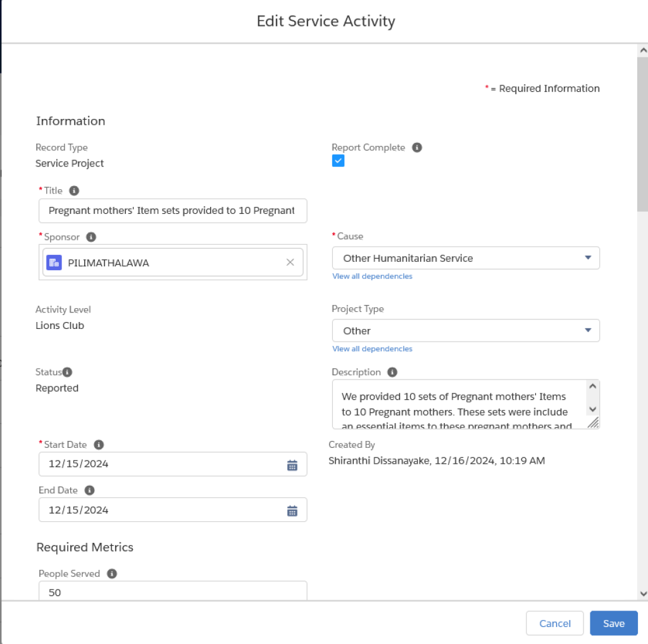This screenshot has width=648, height=644.
Task: Click the 'Required Metrics' section heading
Action: [85, 547]
